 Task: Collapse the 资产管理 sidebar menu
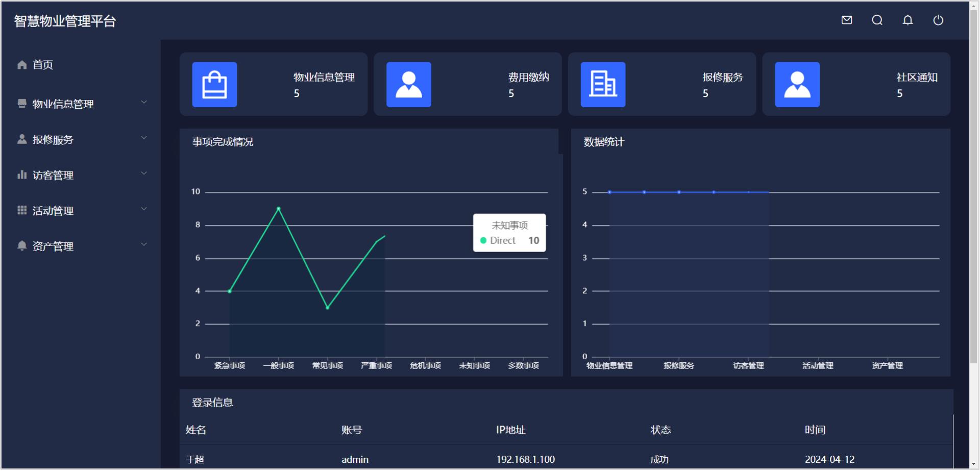(143, 244)
